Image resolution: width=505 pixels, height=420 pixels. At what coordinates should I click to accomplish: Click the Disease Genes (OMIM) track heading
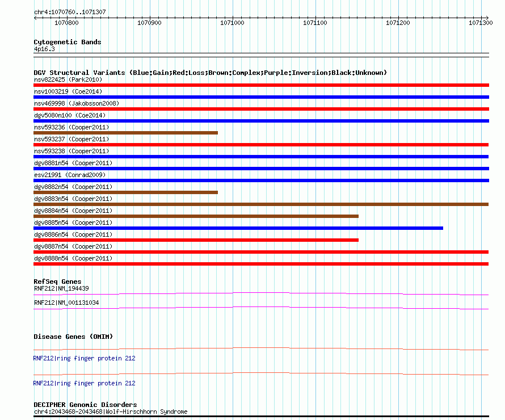click(73, 337)
